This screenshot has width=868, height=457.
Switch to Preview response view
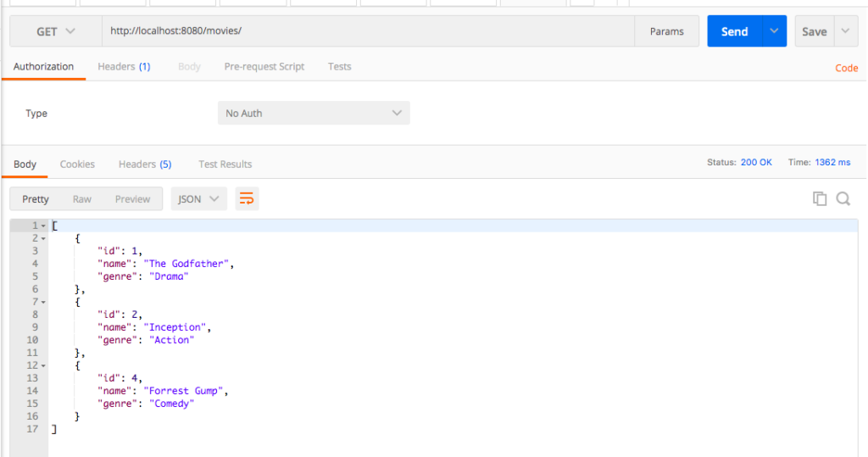pyautogui.click(x=132, y=198)
